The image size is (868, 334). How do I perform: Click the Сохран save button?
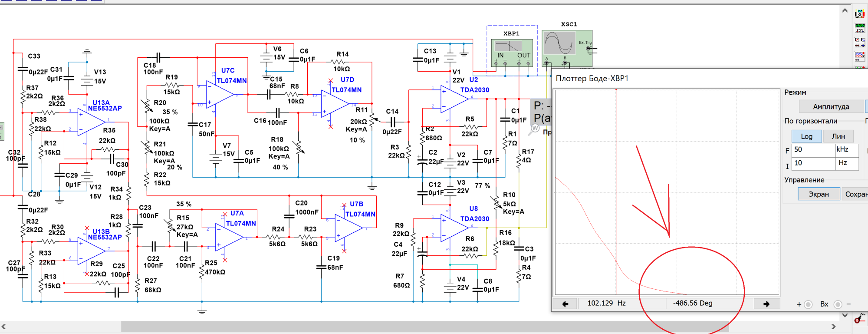pyautogui.click(x=855, y=194)
